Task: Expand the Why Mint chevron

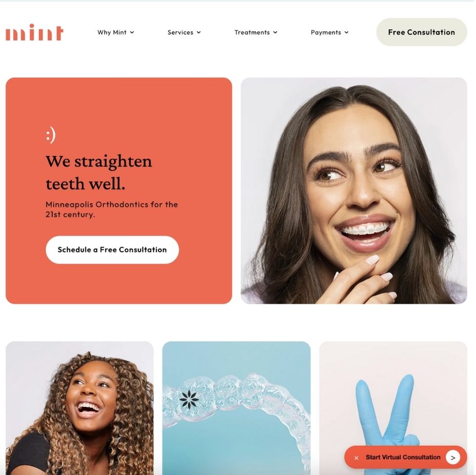Action: [x=132, y=32]
